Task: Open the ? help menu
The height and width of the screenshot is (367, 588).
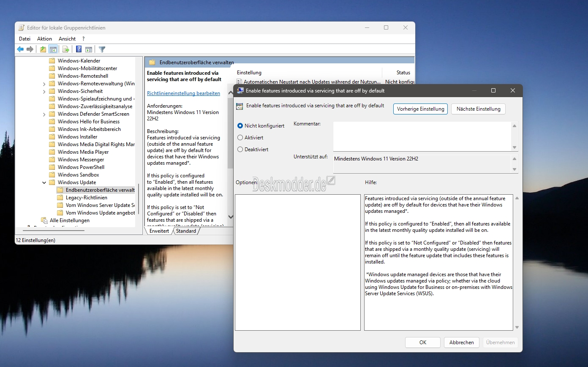Action: pos(84,39)
